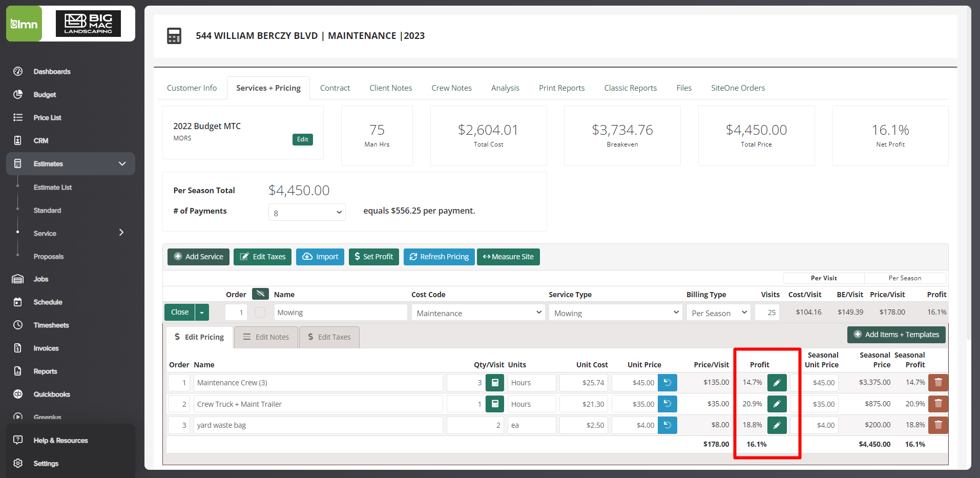
Task: Switch to the Contract tab
Action: 335,88
